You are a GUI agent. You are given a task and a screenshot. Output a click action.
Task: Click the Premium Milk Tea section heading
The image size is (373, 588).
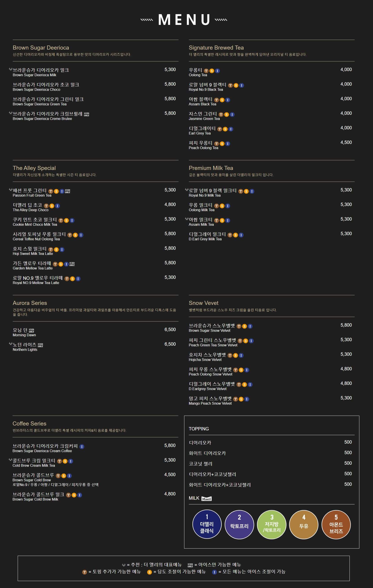tap(211, 168)
